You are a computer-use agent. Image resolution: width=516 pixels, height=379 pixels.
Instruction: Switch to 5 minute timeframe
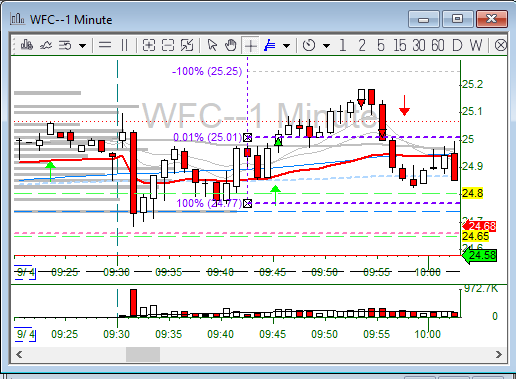pyautogui.click(x=381, y=45)
